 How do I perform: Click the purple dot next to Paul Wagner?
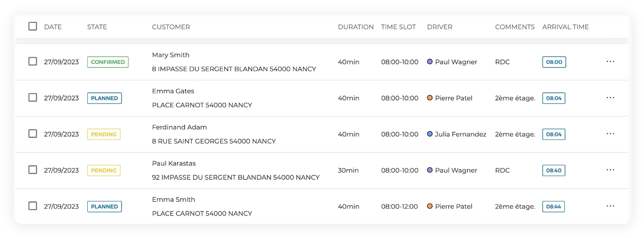tap(430, 62)
